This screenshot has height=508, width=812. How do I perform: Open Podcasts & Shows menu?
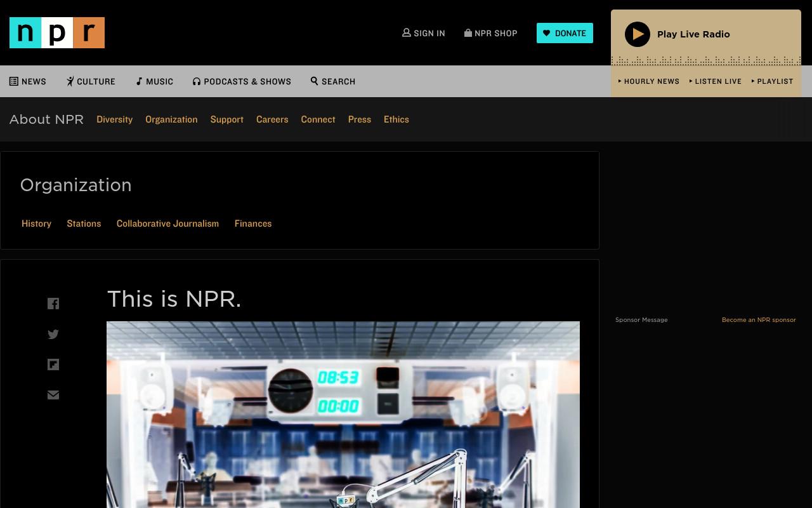pyautogui.click(x=242, y=81)
